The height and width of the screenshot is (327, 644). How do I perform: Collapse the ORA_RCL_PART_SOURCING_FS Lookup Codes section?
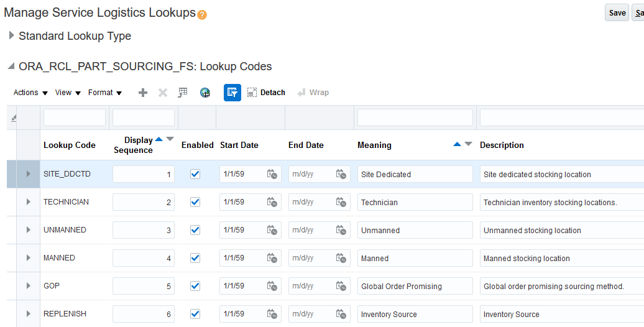tap(11, 67)
